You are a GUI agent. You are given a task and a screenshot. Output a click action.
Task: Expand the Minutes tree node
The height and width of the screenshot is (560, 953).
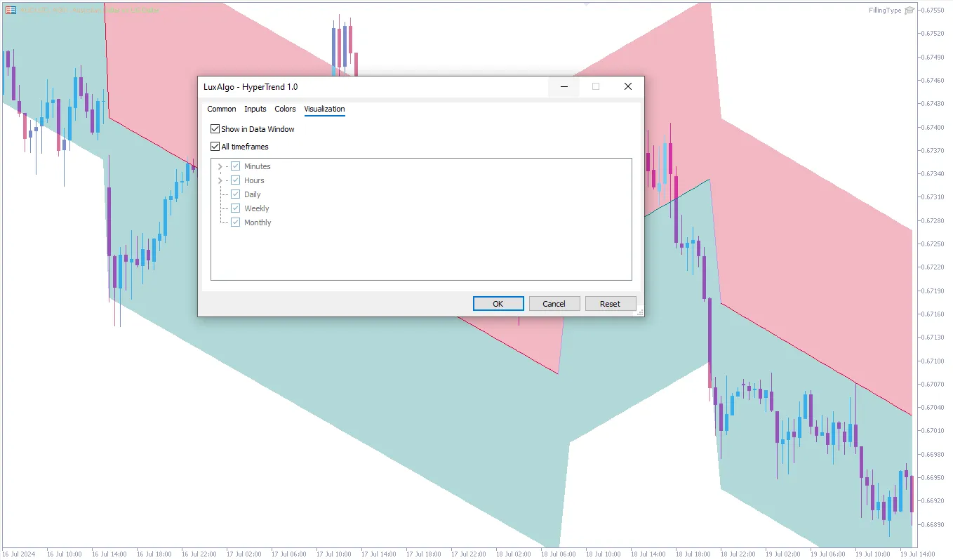[220, 166]
